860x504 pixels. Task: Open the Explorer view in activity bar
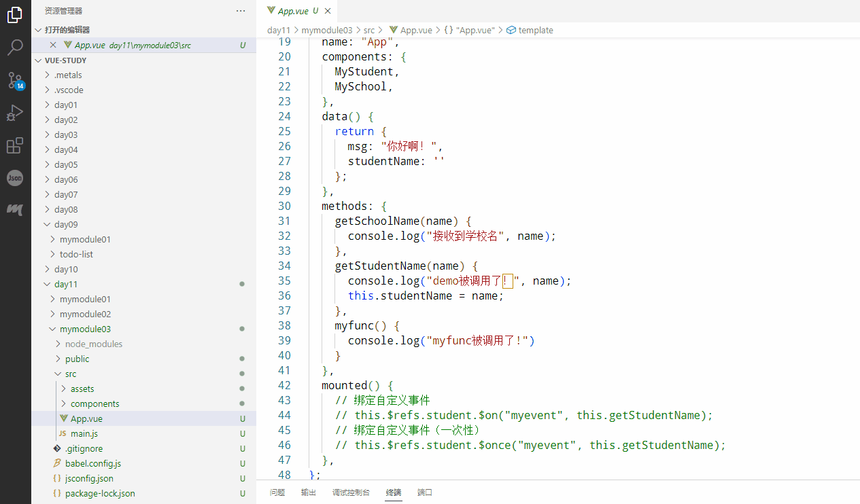tap(15, 15)
